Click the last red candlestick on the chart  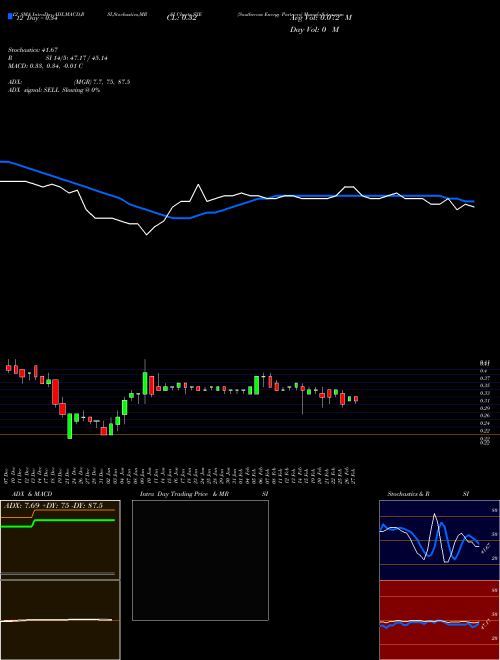click(356, 399)
